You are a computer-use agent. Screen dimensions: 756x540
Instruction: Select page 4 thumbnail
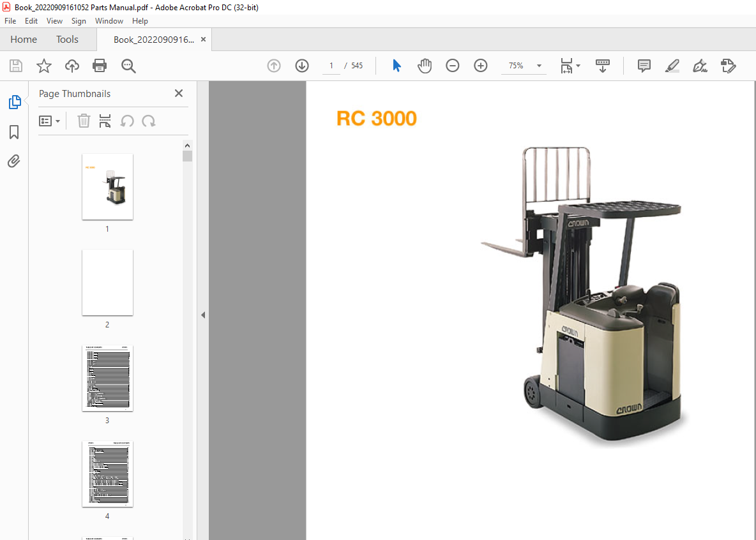(107, 474)
